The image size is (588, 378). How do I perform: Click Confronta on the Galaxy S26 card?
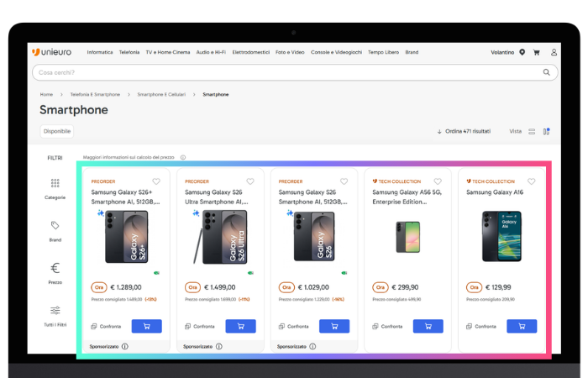(294, 326)
